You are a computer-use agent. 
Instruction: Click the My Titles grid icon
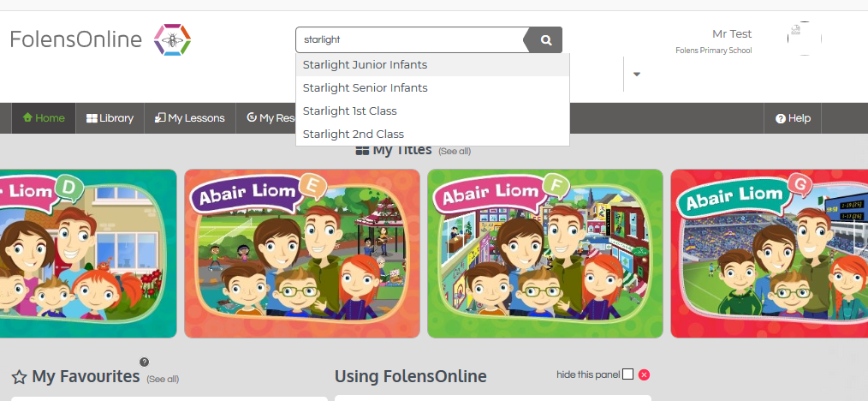pos(361,151)
